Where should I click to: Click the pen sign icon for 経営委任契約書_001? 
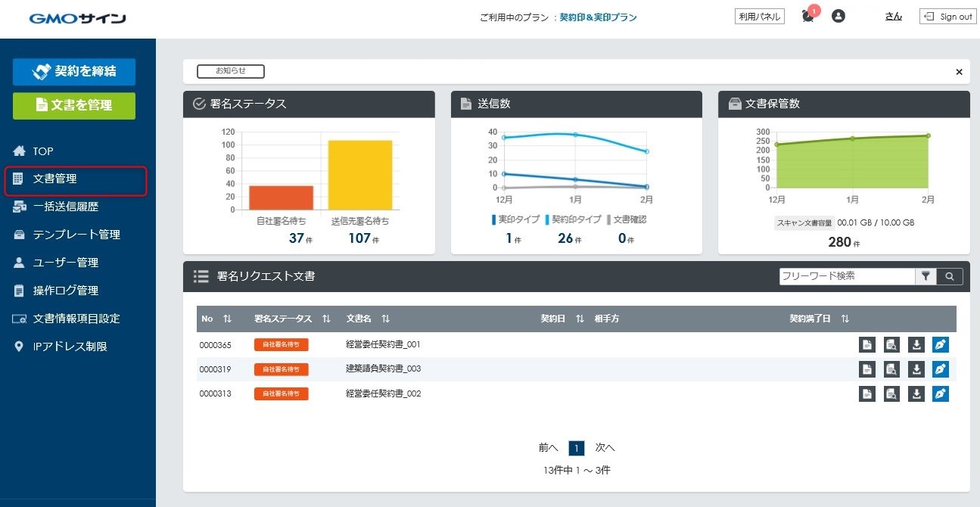click(940, 345)
